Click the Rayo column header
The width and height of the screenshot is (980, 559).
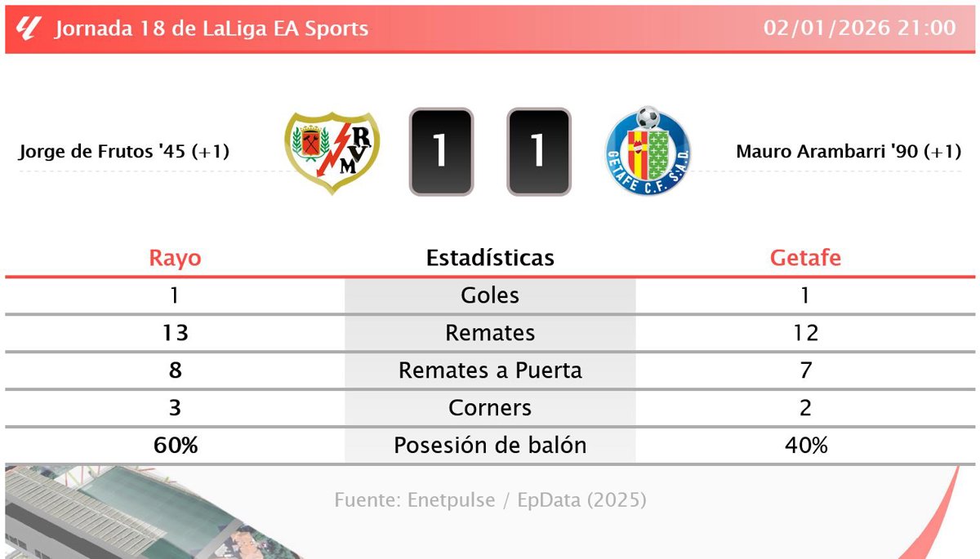point(175,258)
